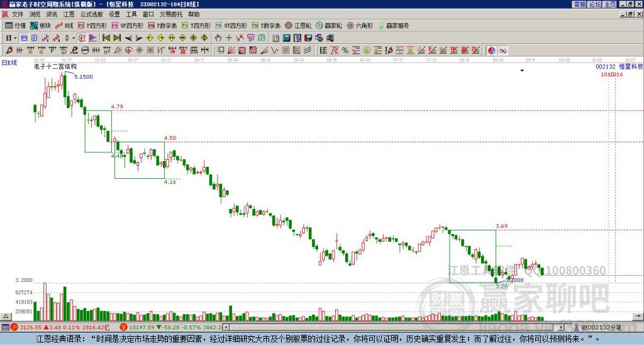644x345 pixels.
Task: Open the 江恩 menu
Action: tap(69, 14)
